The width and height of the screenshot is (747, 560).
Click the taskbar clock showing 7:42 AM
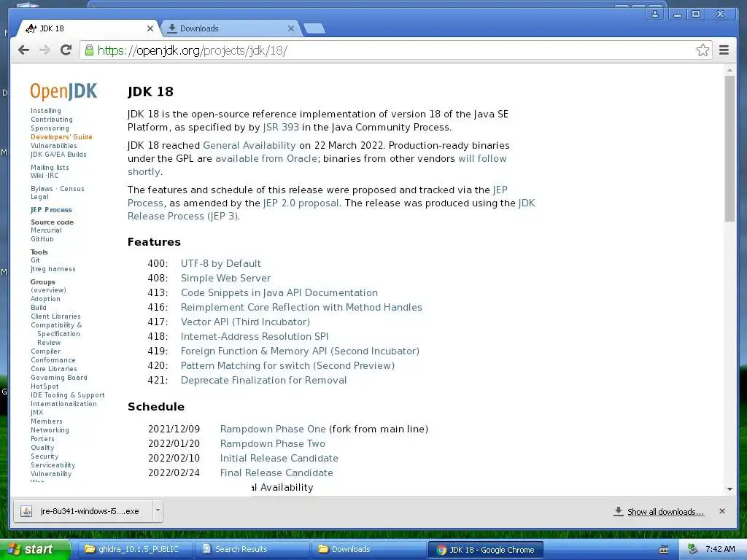tap(720, 549)
